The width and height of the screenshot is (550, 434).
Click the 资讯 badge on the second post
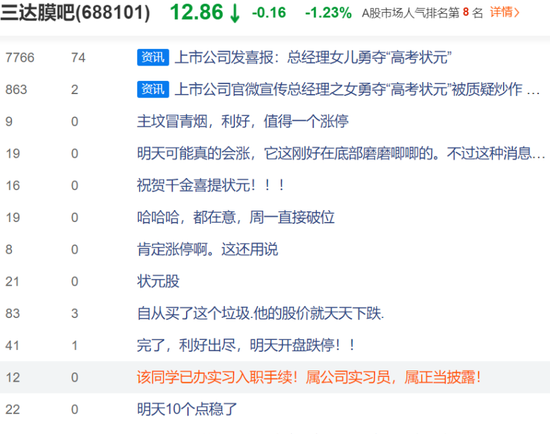click(x=153, y=89)
